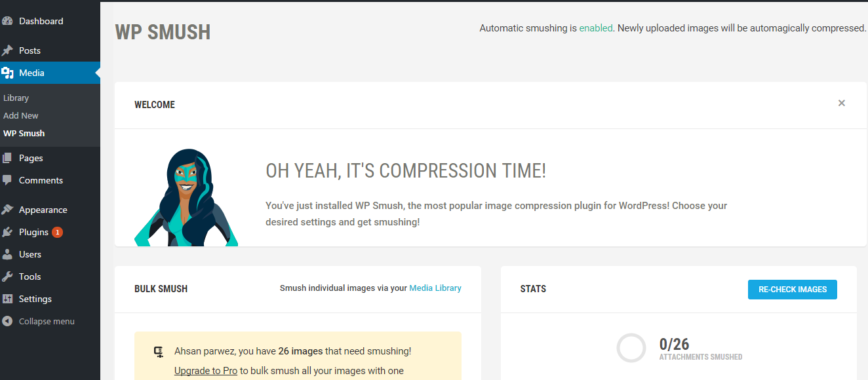This screenshot has width=868, height=380.
Task: Click the compression clamp icon in notice
Action: point(159,352)
